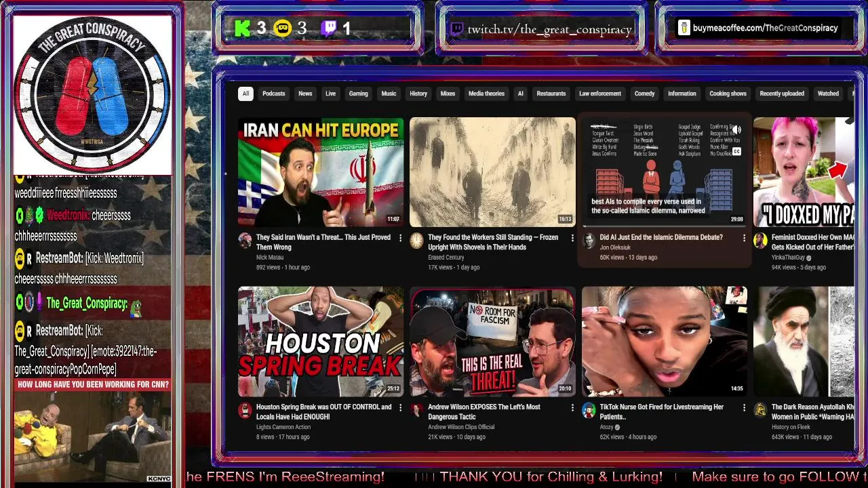Open the Iran Can Hit Europe thumbnail
The image size is (868, 488).
(321, 172)
